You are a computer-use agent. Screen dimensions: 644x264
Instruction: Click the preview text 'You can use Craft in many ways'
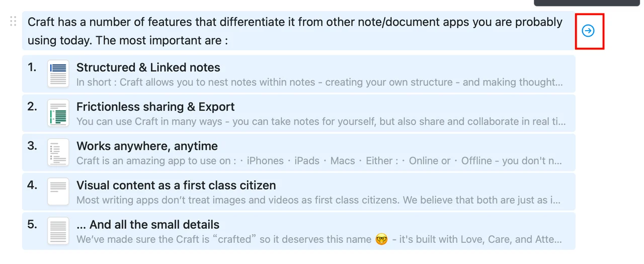[321, 121]
